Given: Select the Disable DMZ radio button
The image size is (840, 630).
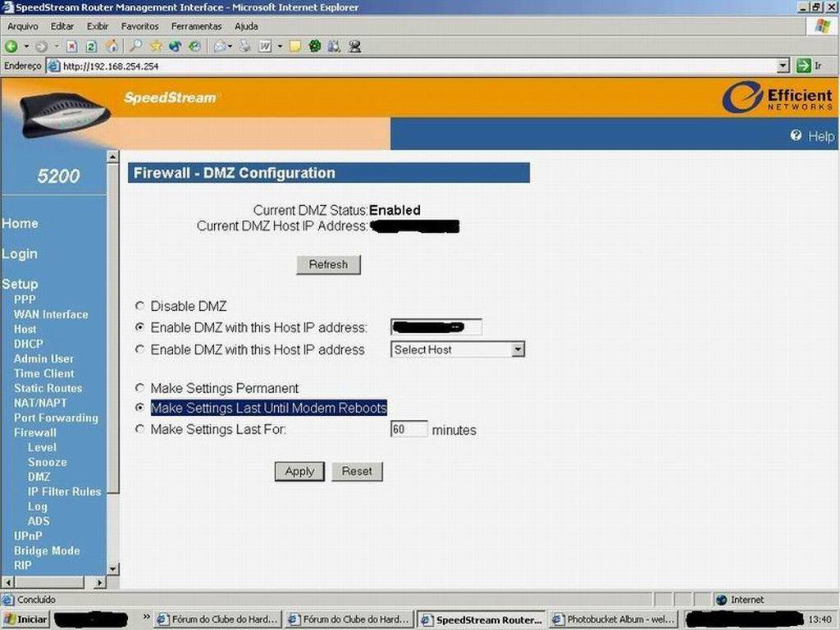Looking at the screenshot, I should pyautogui.click(x=139, y=306).
